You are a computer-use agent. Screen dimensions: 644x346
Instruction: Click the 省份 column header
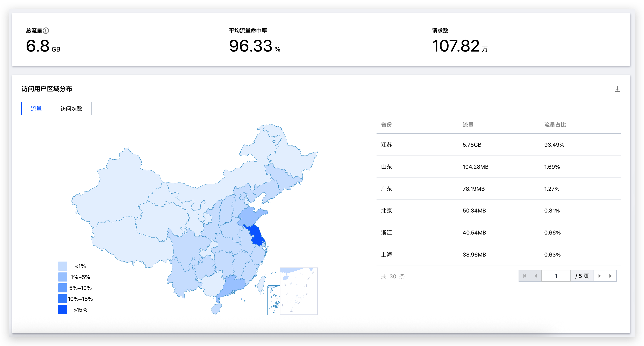(x=386, y=125)
